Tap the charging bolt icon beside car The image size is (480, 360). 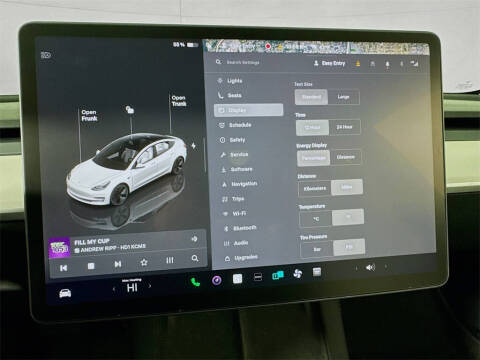(x=193, y=146)
